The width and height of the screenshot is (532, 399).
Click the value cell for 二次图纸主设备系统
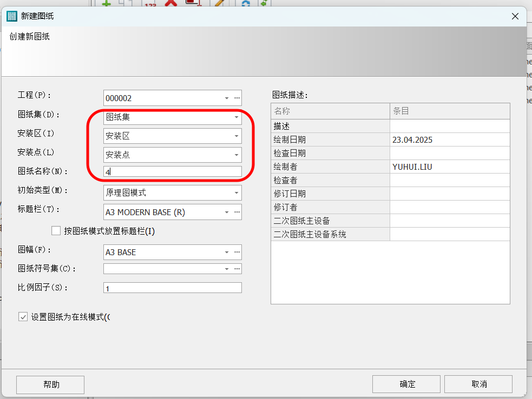pos(450,234)
